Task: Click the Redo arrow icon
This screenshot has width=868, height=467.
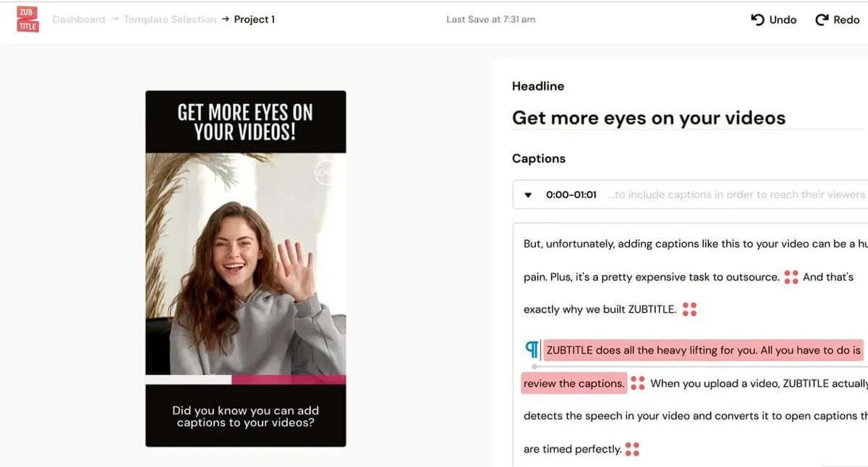Action: 822,20
